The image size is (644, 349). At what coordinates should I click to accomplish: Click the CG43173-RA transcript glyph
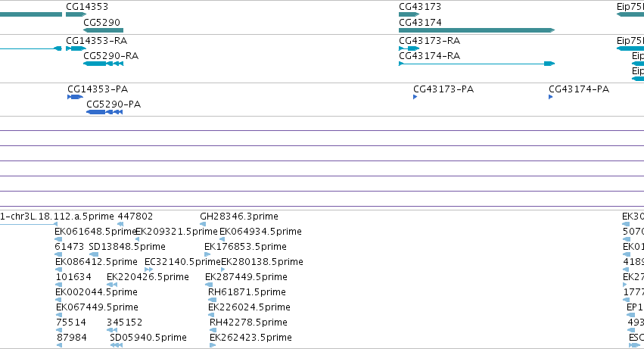[409, 48]
